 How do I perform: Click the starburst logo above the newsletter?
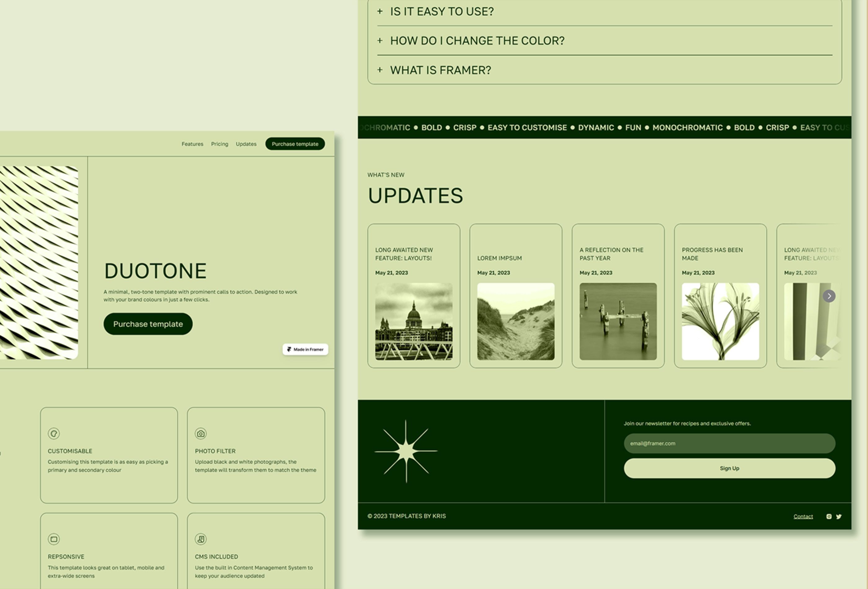pos(406,452)
